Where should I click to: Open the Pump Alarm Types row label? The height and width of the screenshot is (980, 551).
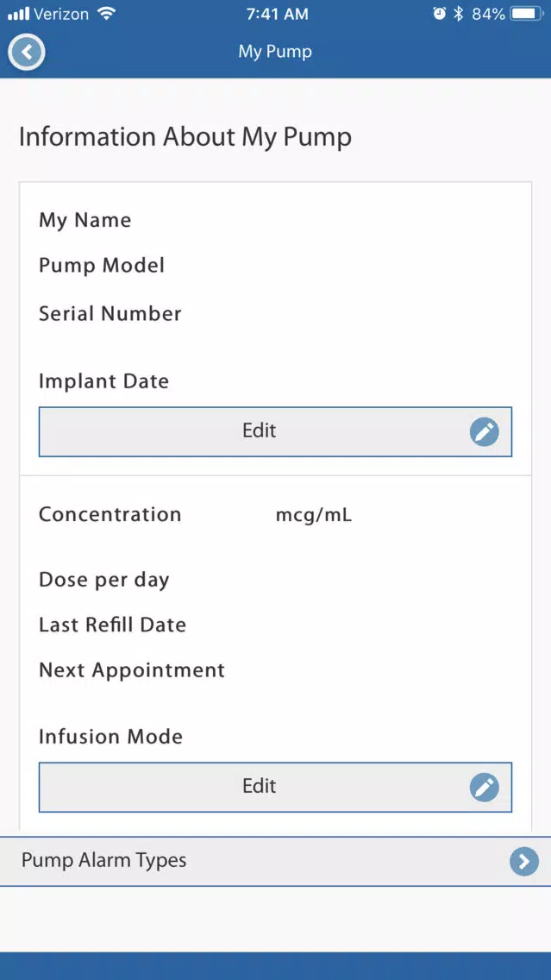coord(104,861)
